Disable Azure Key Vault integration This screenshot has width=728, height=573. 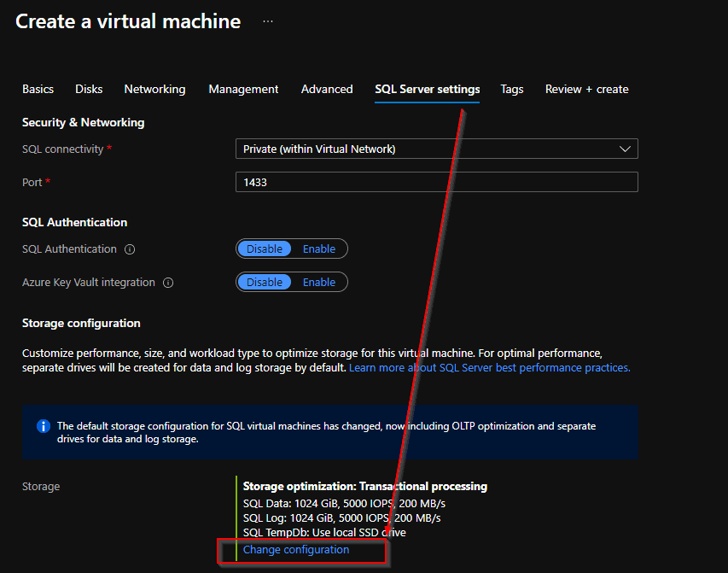pyautogui.click(x=265, y=282)
